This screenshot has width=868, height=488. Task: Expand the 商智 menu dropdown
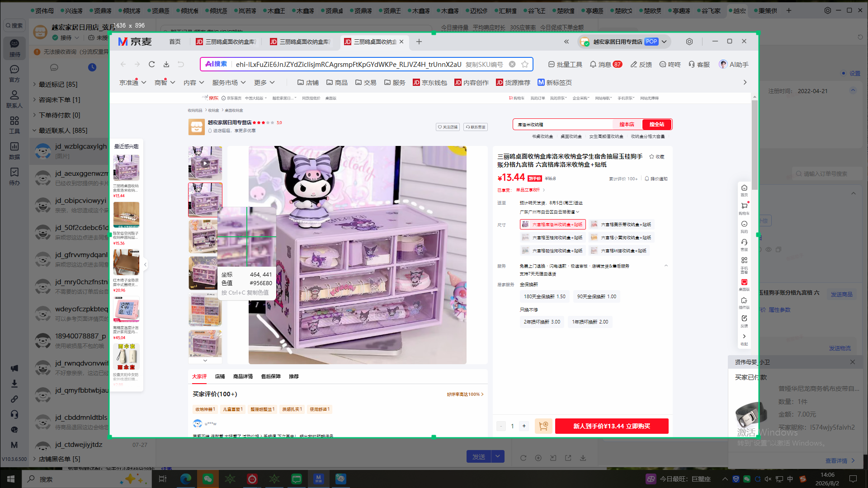[x=165, y=83]
